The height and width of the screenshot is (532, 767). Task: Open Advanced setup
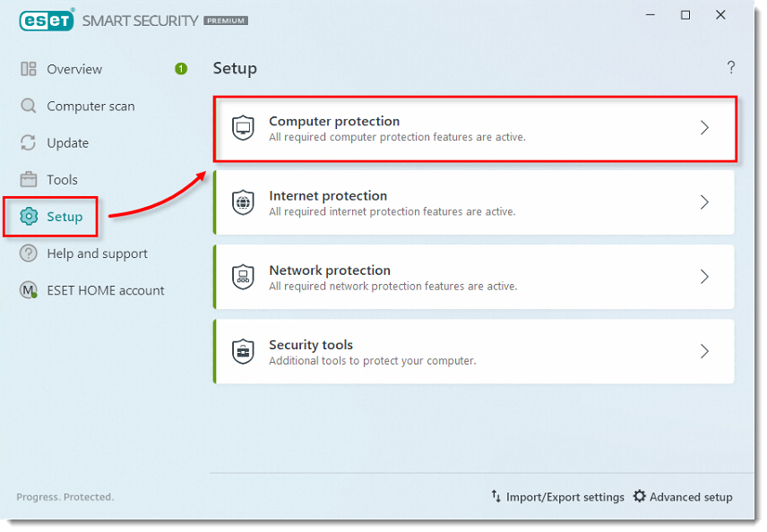point(683,497)
